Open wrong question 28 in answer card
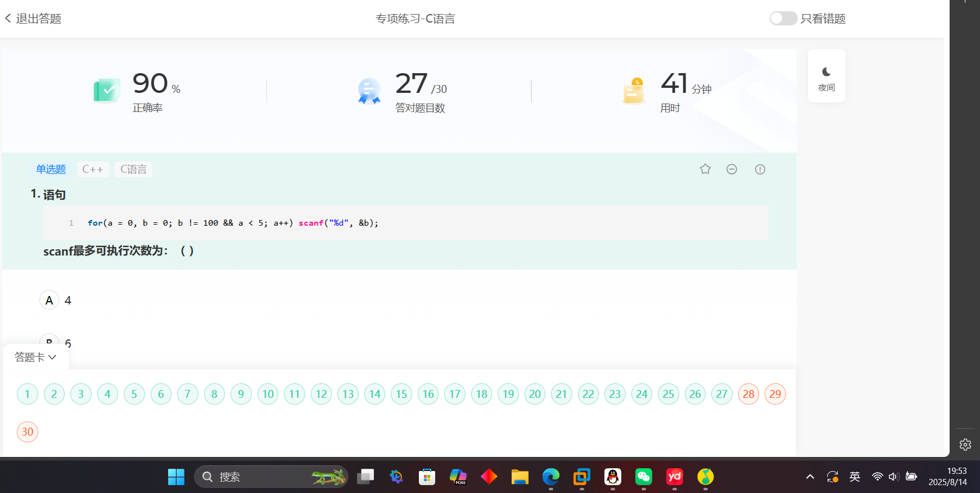Screen dimensions: 980x493 pos(748,394)
